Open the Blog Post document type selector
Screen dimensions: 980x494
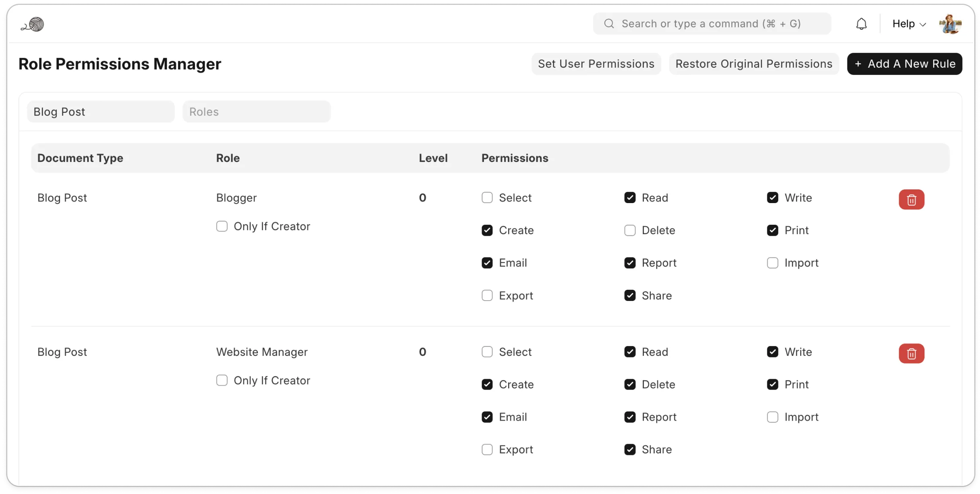[101, 112]
